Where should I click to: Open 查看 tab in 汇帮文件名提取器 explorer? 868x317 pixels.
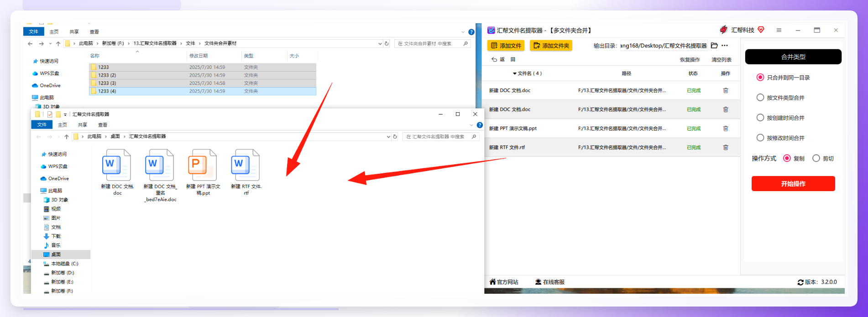(x=103, y=125)
